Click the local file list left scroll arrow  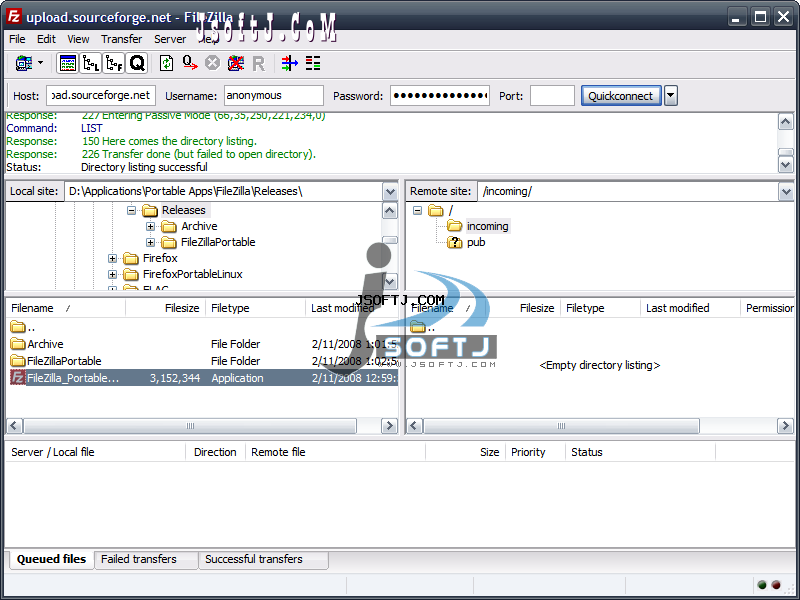(x=14, y=426)
